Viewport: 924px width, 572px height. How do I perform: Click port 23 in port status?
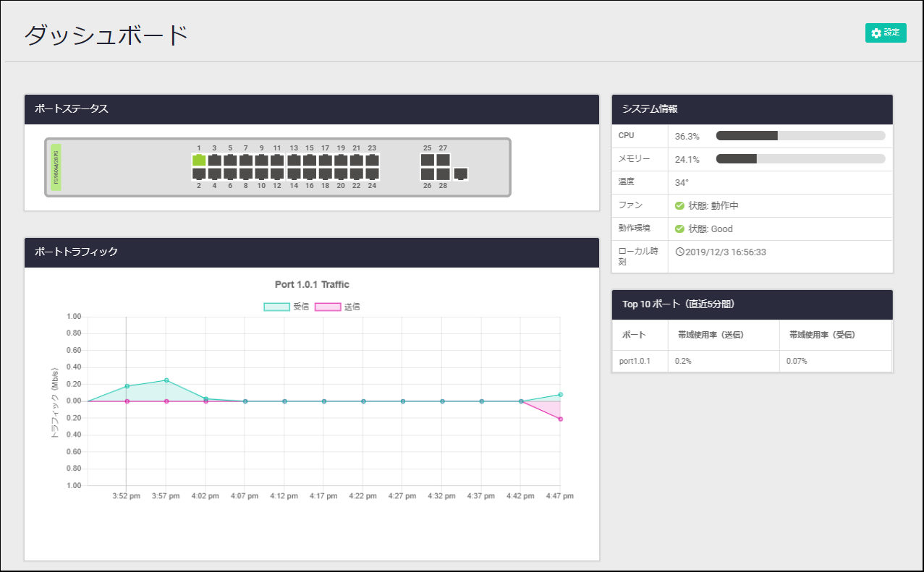pyautogui.click(x=372, y=161)
